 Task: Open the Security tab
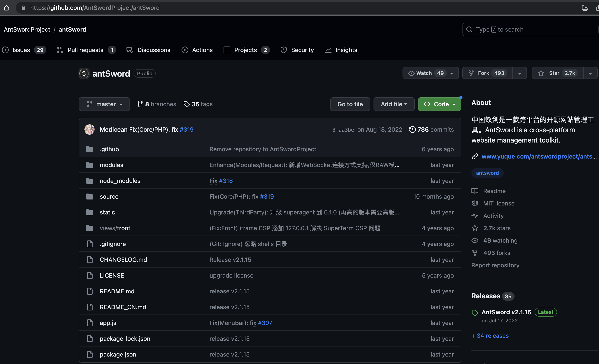tap(297, 50)
